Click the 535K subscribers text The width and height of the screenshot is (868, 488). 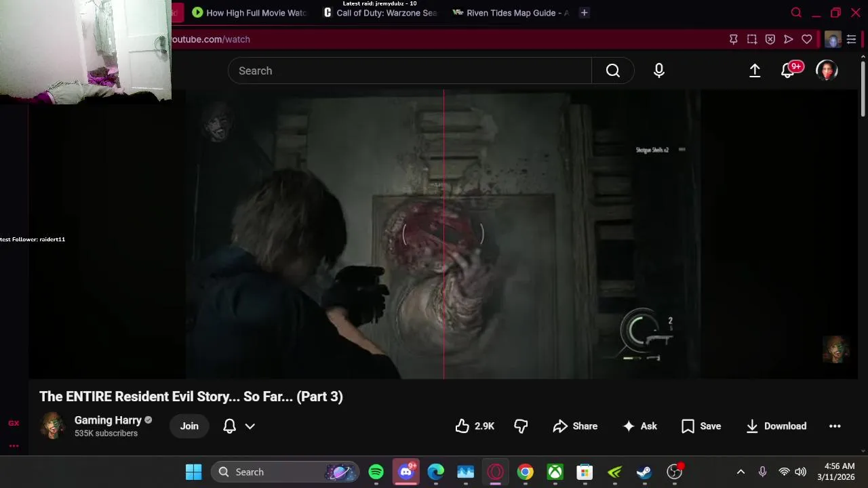(x=106, y=433)
